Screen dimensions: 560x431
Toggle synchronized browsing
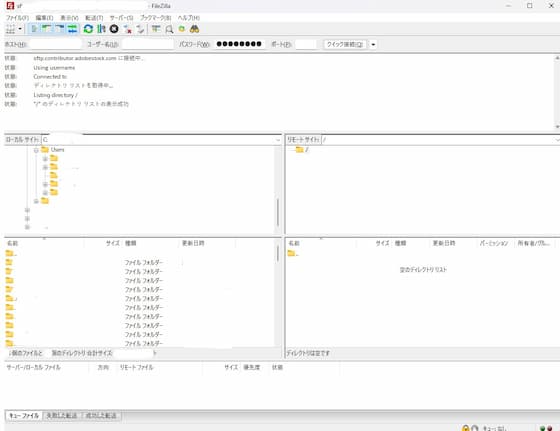(182, 29)
